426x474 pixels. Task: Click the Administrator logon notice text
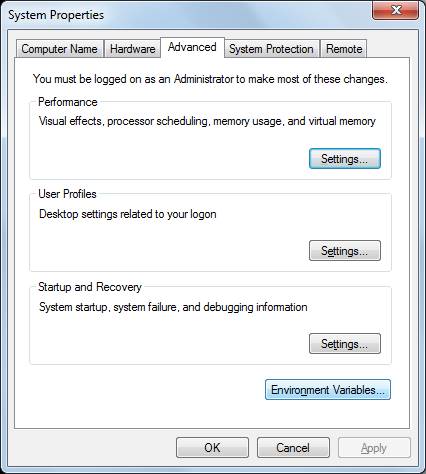(x=210, y=79)
